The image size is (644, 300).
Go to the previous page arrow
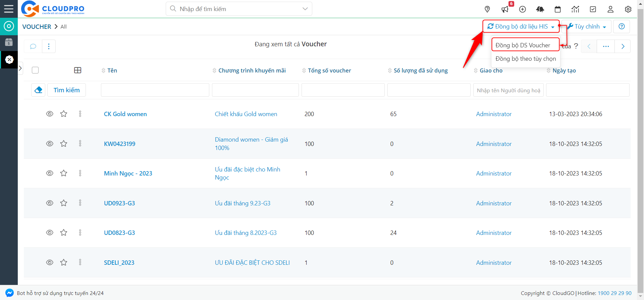589,46
